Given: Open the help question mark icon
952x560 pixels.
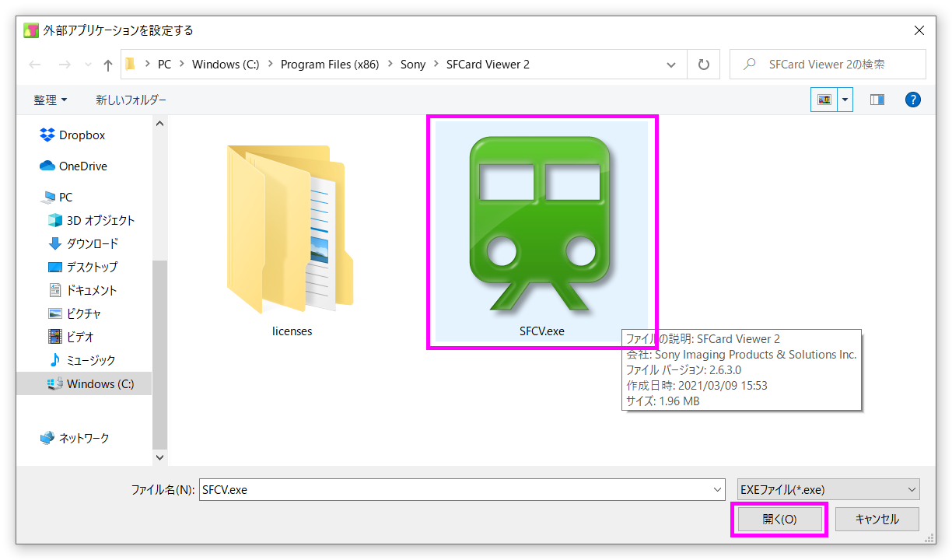Looking at the screenshot, I should [913, 100].
